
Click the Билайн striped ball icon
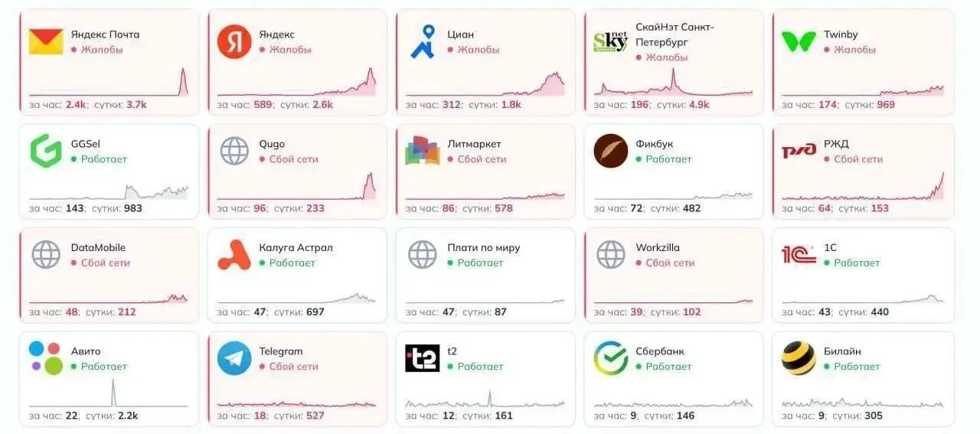tap(799, 358)
